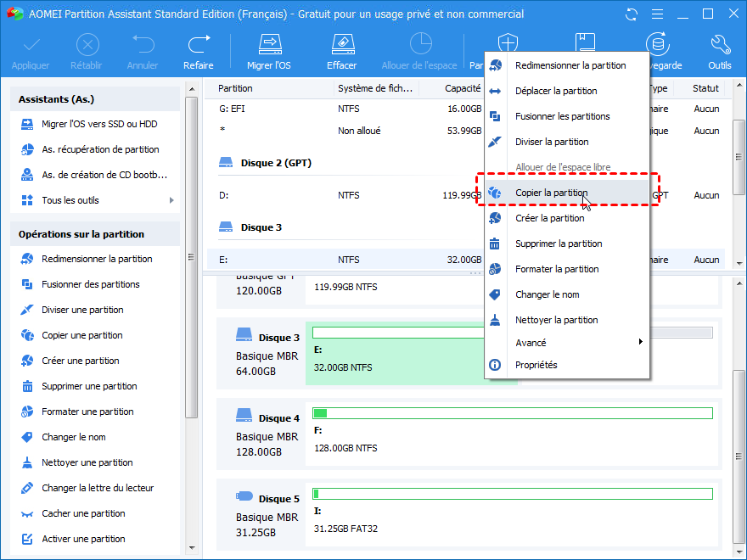The width and height of the screenshot is (747, 560).
Task: Choose Formater la partition in context menu
Action: [x=567, y=269]
